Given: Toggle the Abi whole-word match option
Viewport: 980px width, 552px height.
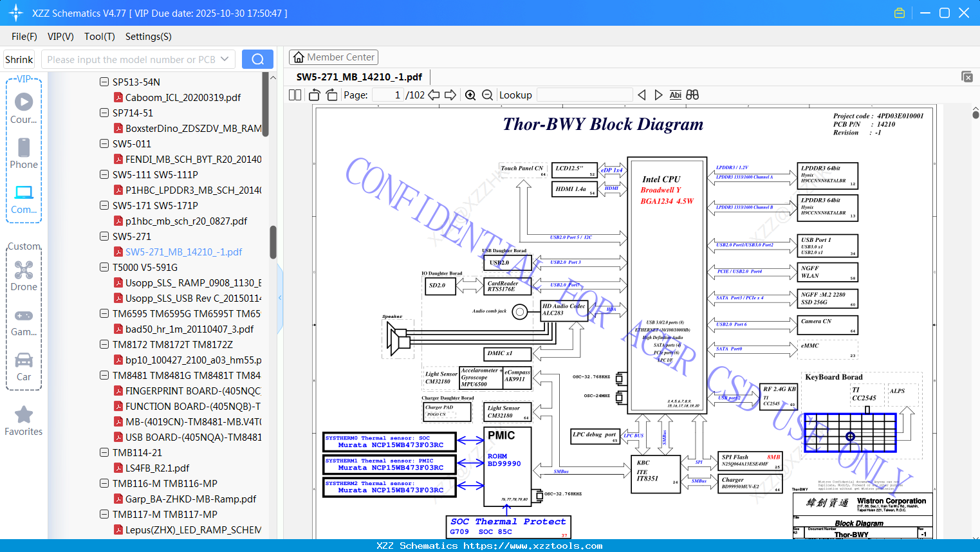Looking at the screenshot, I should (675, 95).
